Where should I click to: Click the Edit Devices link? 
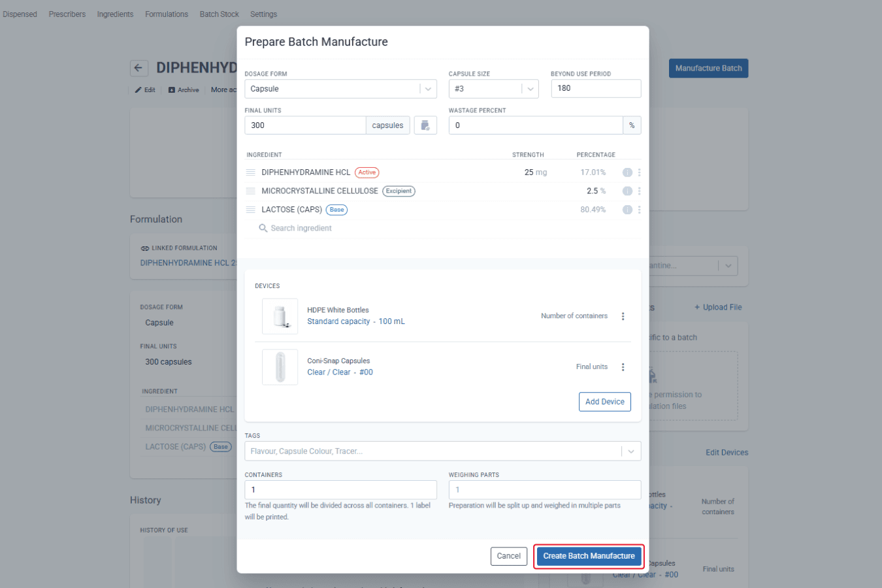pyautogui.click(x=727, y=452)
